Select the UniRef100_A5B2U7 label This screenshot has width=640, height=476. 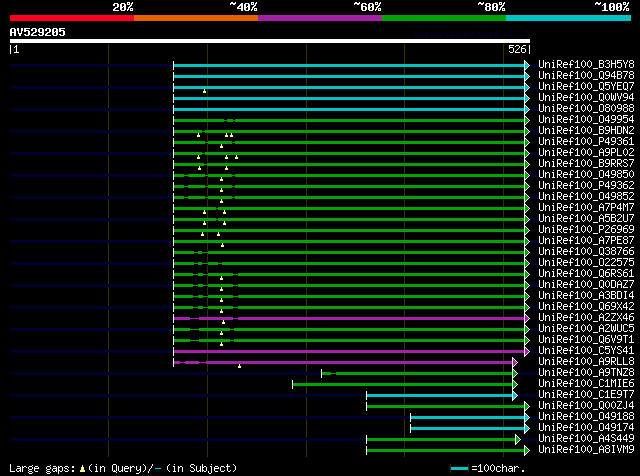click(x=586, y=219)
